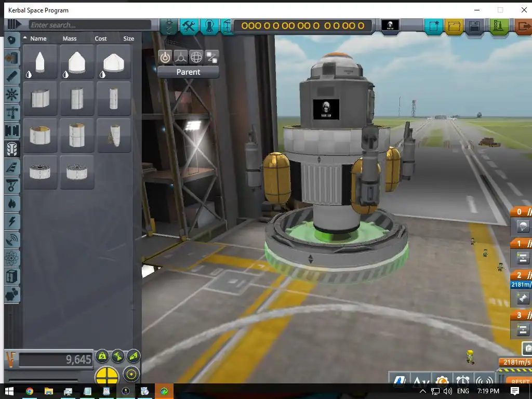This screenshot has width=532, height=399.
Task: Change variant of the medium nose cone
Action: point(66,74)
